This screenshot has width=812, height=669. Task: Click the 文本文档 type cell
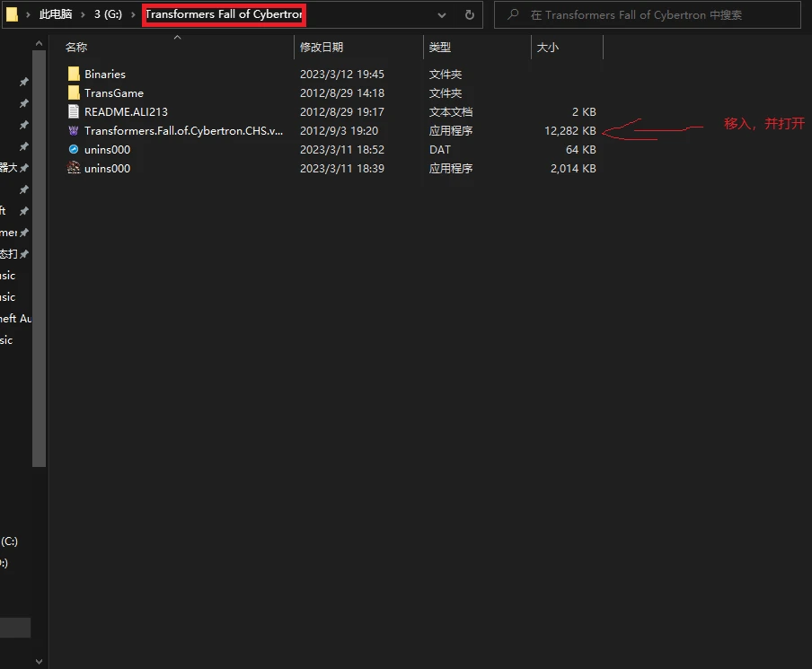pos(451,112)
